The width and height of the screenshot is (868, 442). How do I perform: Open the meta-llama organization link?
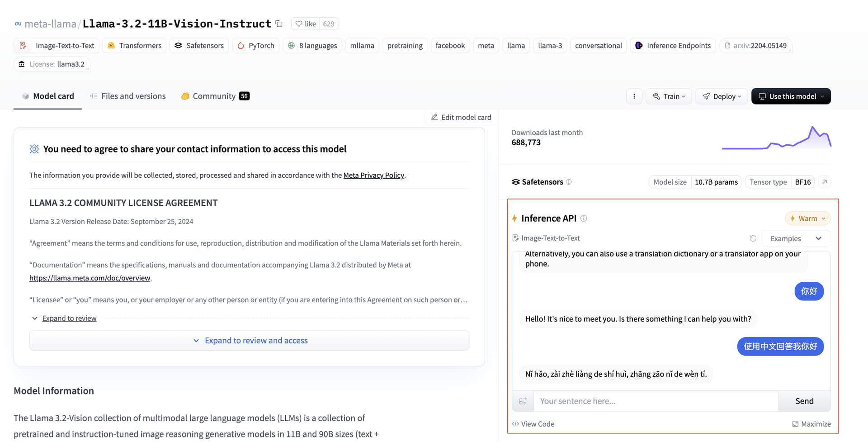coord(50,24)
